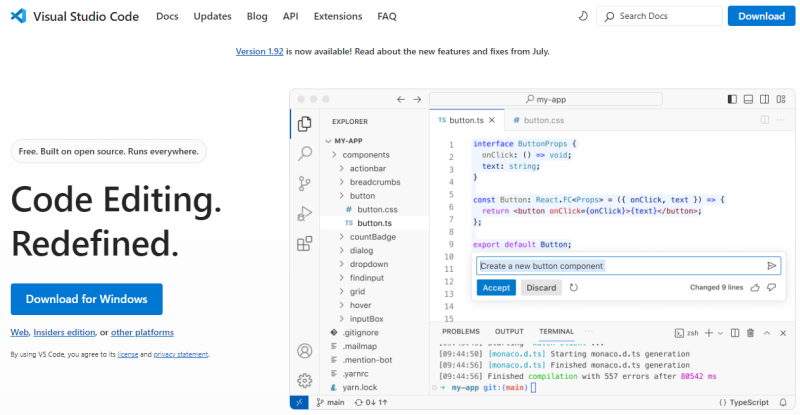Switch to the button.css editor tab
This screenshot has height=415, width=800.
539,120
